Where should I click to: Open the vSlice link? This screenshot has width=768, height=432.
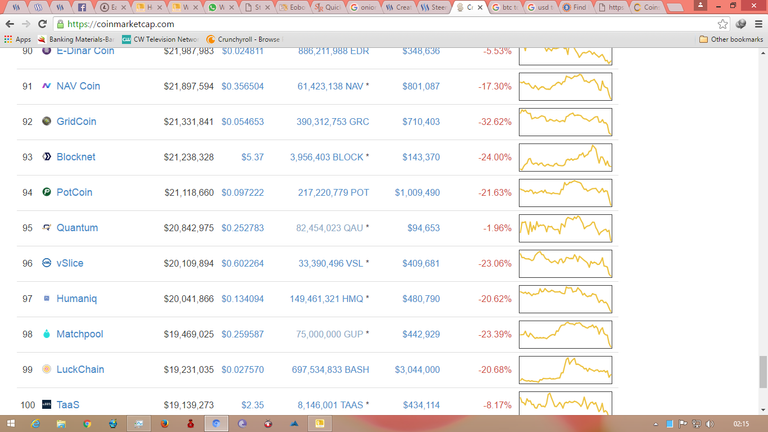70,263
